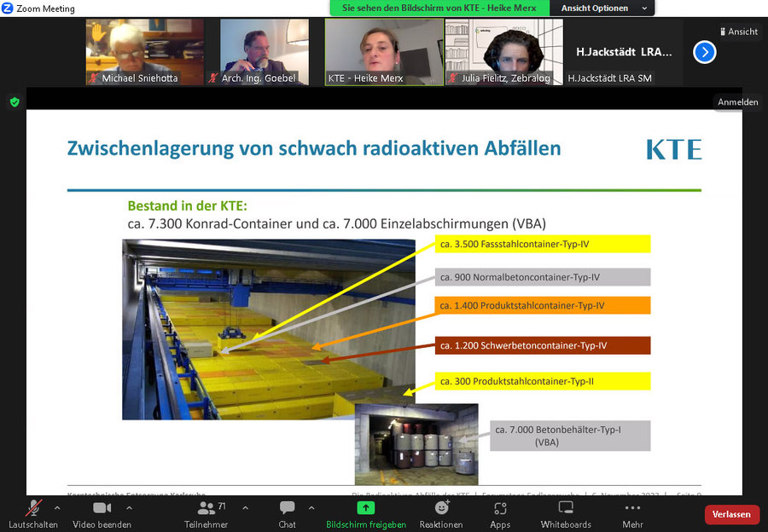Click Bildschirm freigeben share screen icon

point(365,508)
